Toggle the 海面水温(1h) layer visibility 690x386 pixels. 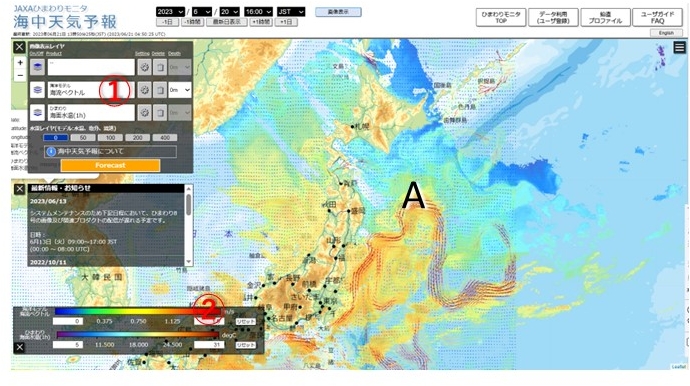pos(37,113)
